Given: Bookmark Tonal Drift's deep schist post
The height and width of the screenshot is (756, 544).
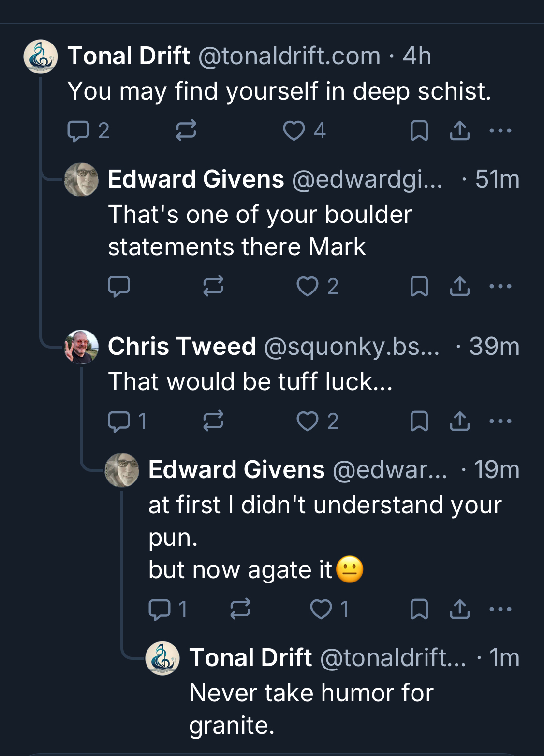Looking at the screenshot, I should pos(419,131).
